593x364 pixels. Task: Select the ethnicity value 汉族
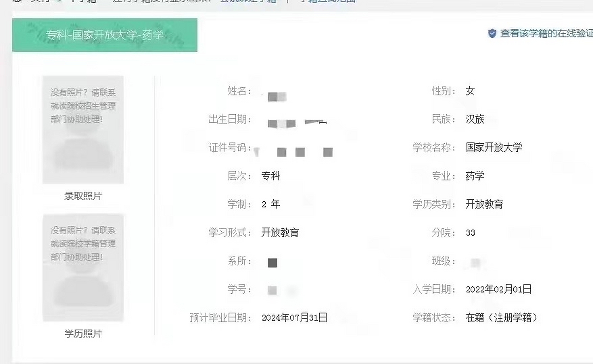pos(475,119)
